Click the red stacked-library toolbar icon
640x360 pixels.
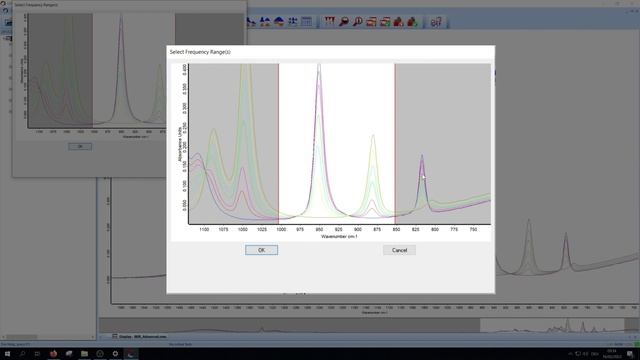[371, 22]
